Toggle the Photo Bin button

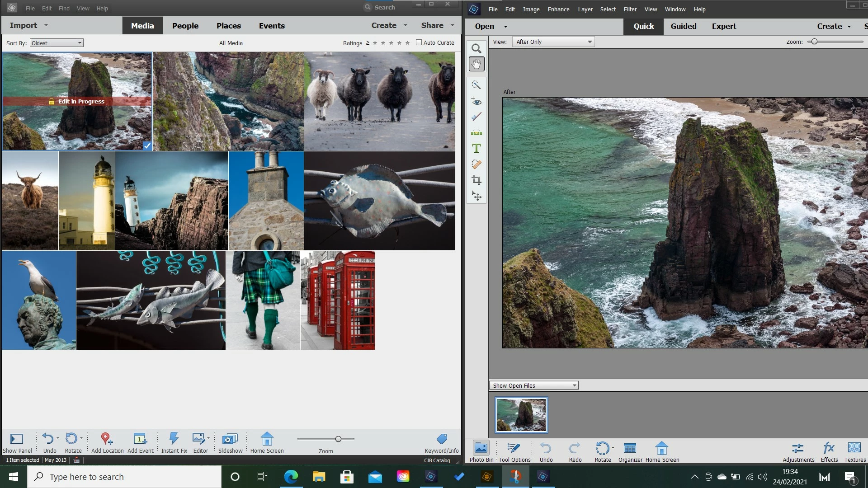(x=481, y=448)
